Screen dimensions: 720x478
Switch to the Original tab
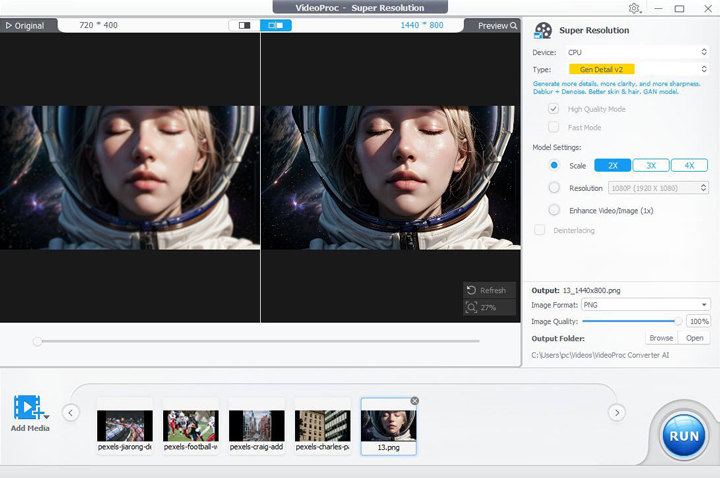pos(25,25)
